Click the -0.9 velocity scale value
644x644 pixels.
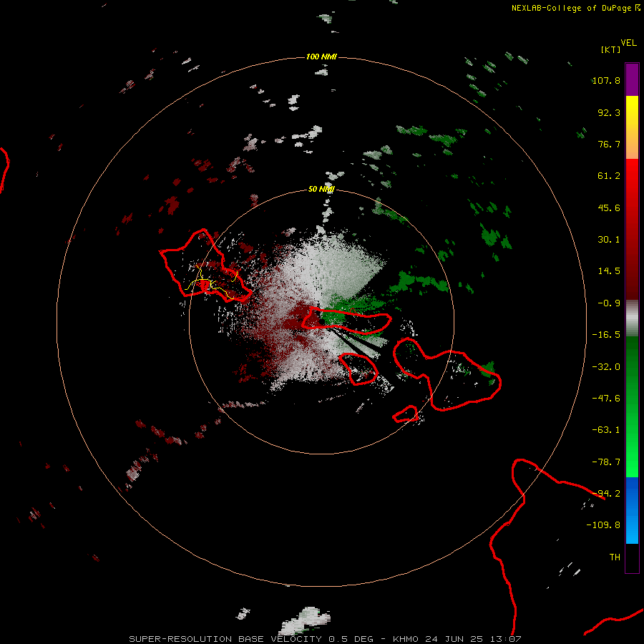609,303
